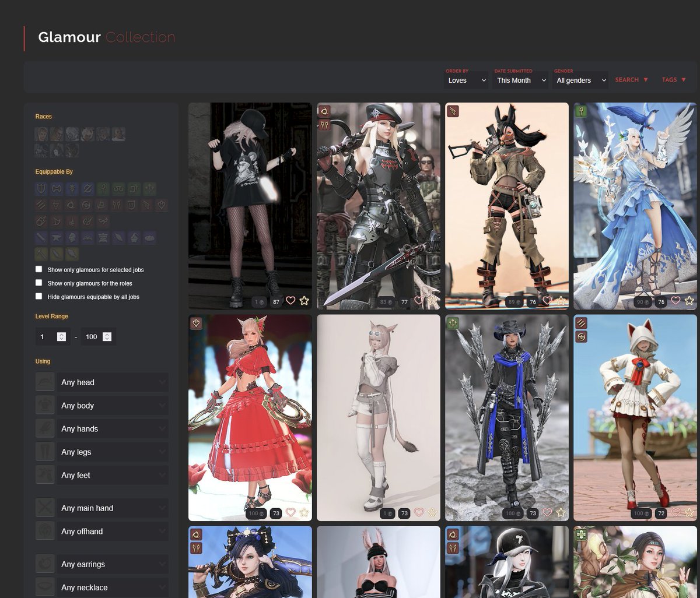
Task: Open the rifle-carrying Viera glamour thumbnail
Action: click(507, 206)
